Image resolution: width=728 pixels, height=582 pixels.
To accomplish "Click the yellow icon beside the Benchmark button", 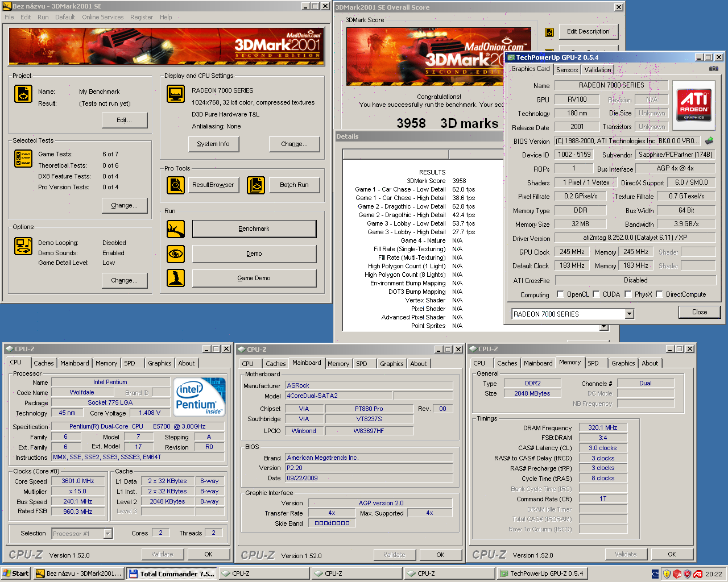I will pyautogui.click(x=176, y=229).
